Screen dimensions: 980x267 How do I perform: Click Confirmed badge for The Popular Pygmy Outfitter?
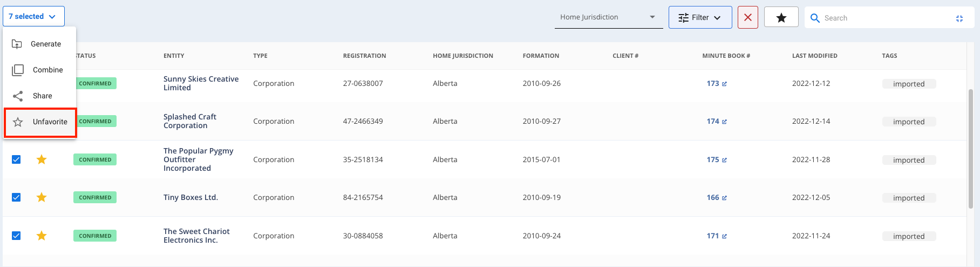(x=95, y=160)
